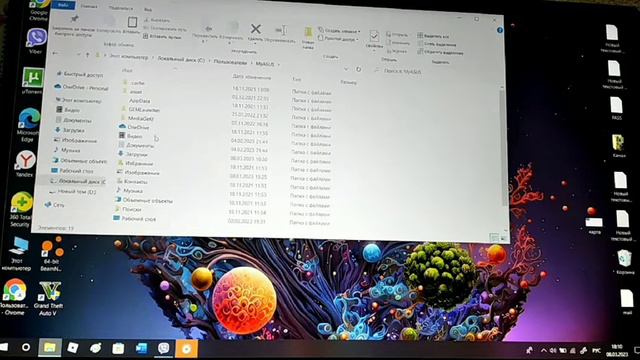The height and width of the screenshot is (360, 640).
Task: Open Word from the taskbar
Action: pos(141,348)
